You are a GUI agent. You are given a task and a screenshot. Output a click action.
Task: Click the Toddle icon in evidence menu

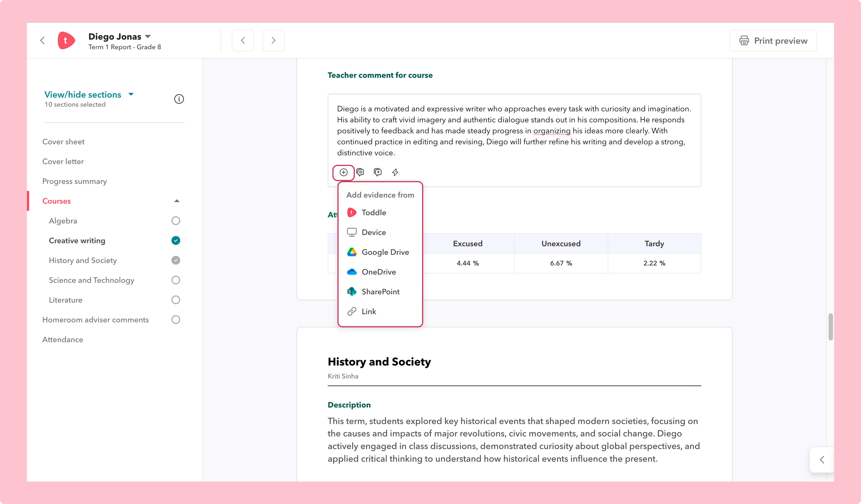[x=352, y=212]
